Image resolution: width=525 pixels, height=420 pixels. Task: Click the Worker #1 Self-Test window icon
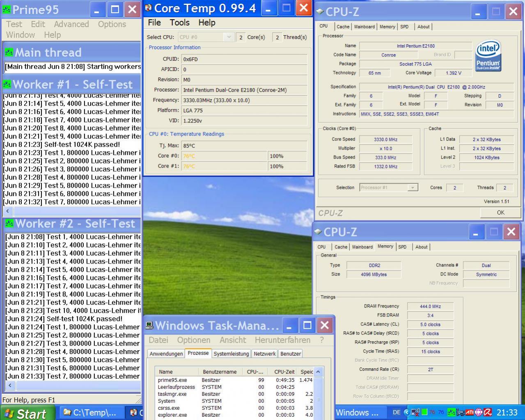(x=7, y=84)
